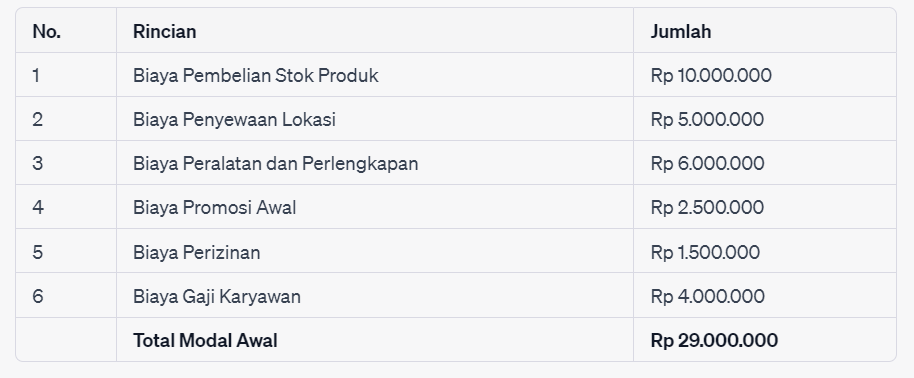The width and height of the screenshot is (914, 378).
Task: Select the Rp 10.000.000 amount cell
Action: [765, 75]
